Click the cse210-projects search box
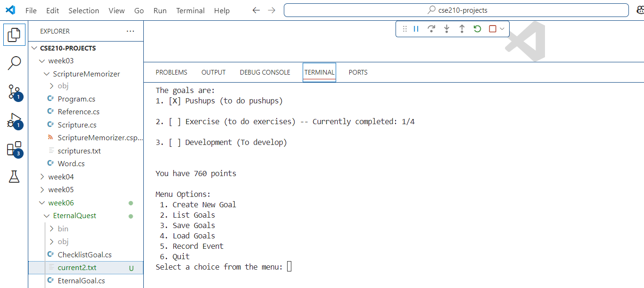 tap(456, 10)
